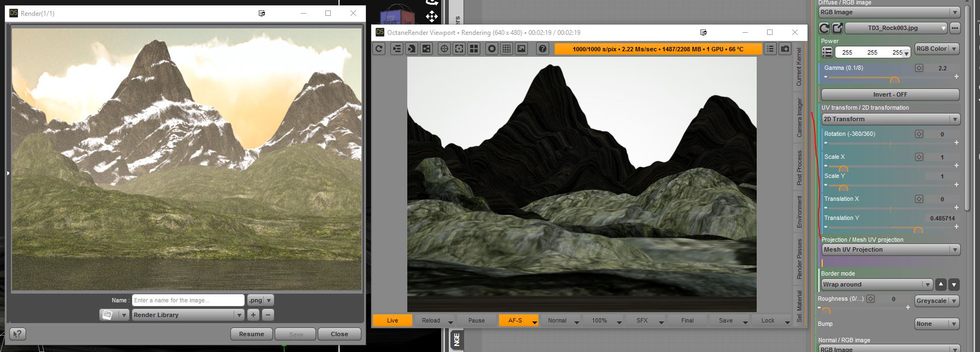This screenshot has height=352, width=980.
Task: Click the Scale X keyframe diamond icon
Action: [x=919, y=157]
